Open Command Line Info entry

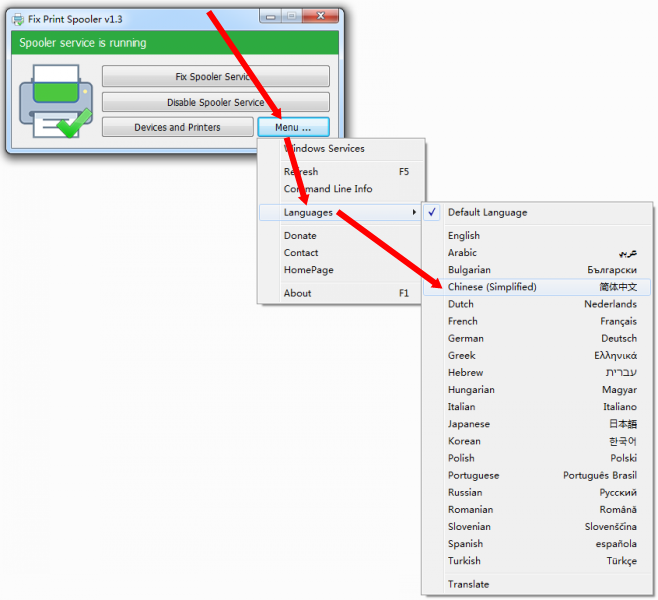click(x=341, y=189)
